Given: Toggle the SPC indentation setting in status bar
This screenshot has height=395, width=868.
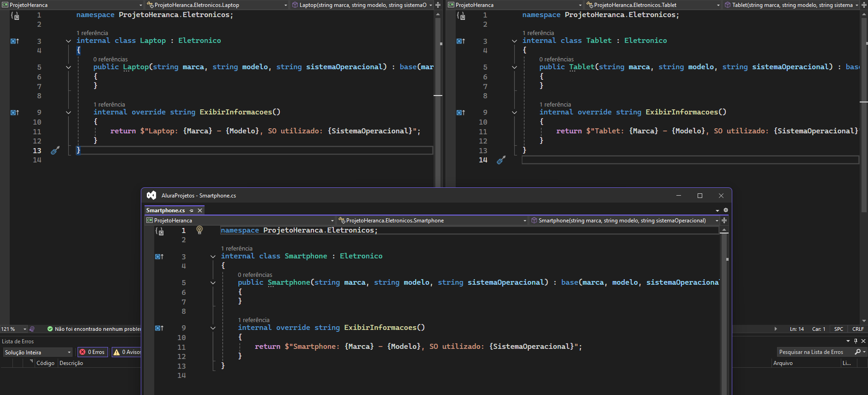Looking at the screenshot, I should 838,329.
